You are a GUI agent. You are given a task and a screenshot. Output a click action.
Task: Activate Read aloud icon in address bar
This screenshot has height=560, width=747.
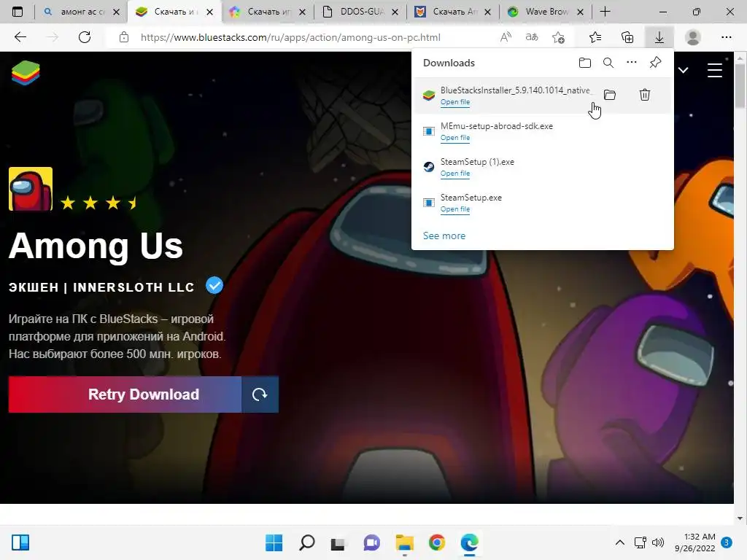point(506,37)
